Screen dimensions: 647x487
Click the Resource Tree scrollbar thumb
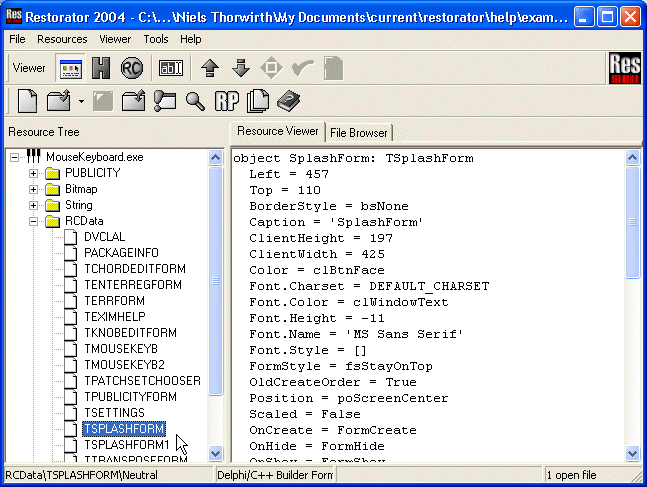pyautogui.click(x=215, y=281)
